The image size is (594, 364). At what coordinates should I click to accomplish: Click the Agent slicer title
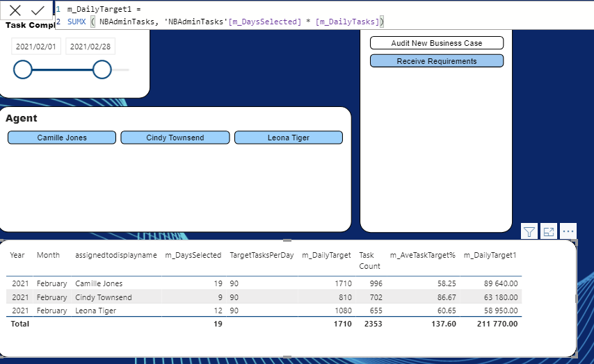pos(21,118)
